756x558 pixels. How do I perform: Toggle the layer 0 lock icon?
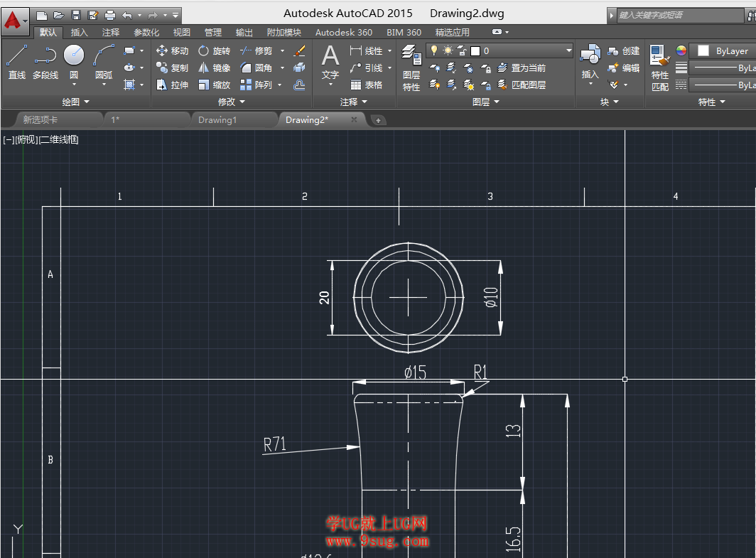[462, 50]
